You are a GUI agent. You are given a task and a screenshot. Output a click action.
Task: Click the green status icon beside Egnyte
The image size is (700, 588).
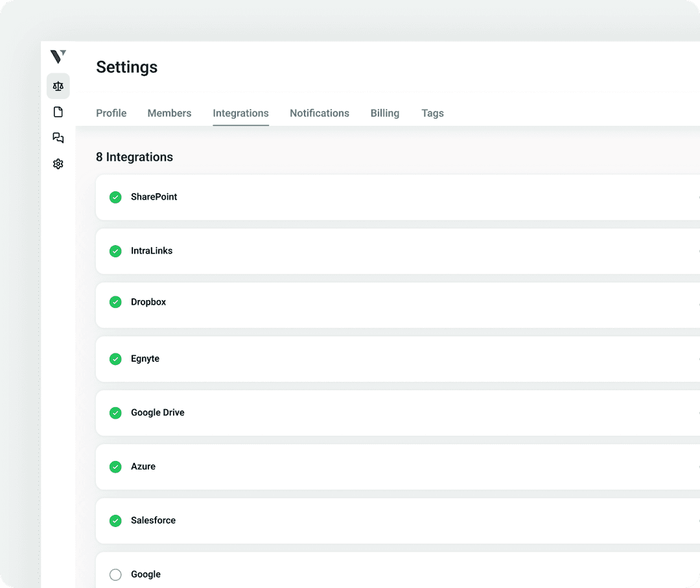(115, 359)
